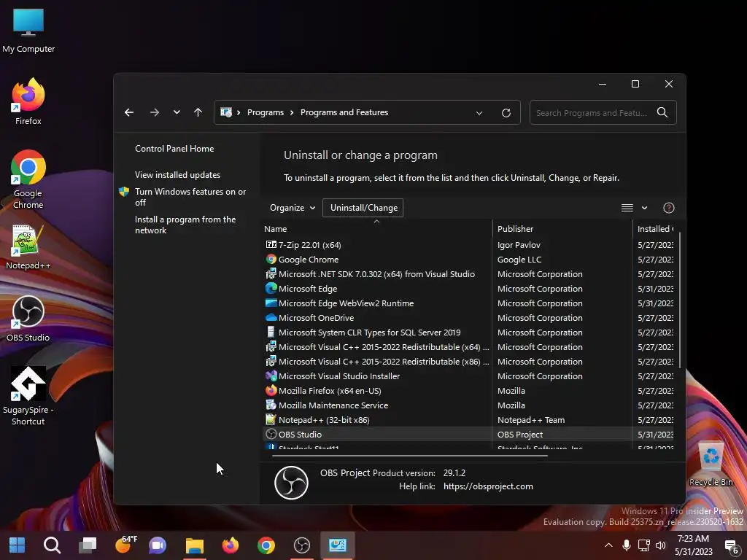The image size is (747, 560).
Task: Expand view options dropdown arrow
Action: click(644, 208)
